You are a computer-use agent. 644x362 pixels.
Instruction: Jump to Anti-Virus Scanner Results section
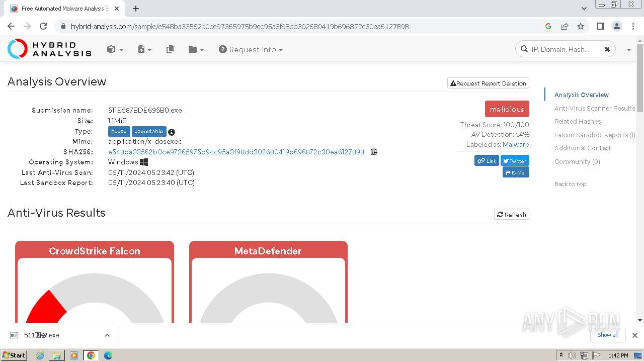tap(595, 108)
